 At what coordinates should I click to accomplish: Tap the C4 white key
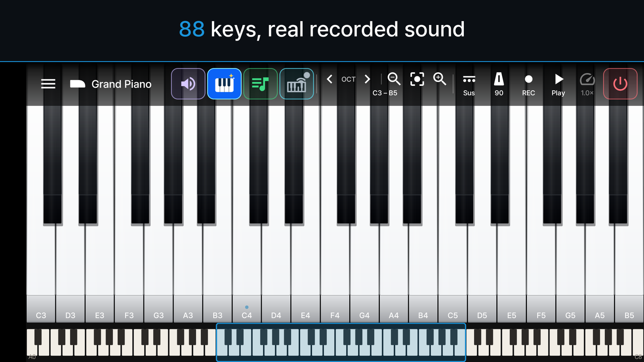pos(247,268)
